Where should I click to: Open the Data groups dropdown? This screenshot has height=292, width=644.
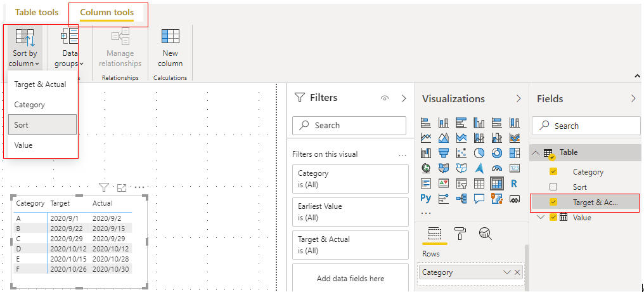pos(70,48)
